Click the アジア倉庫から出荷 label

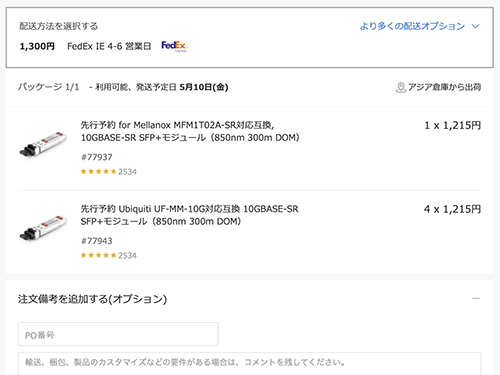444,87
